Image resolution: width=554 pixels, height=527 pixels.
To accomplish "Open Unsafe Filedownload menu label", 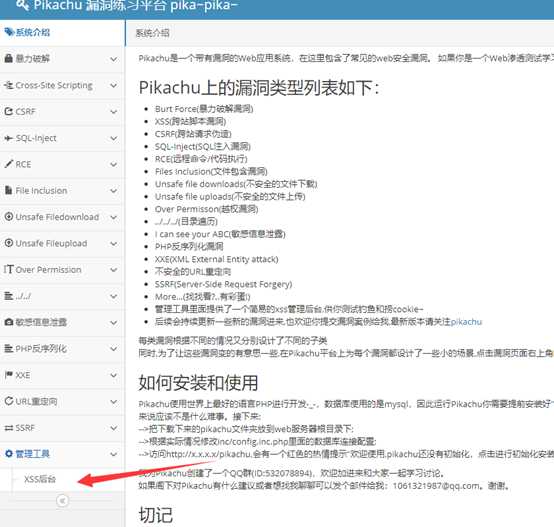I will tap(57, 217).
